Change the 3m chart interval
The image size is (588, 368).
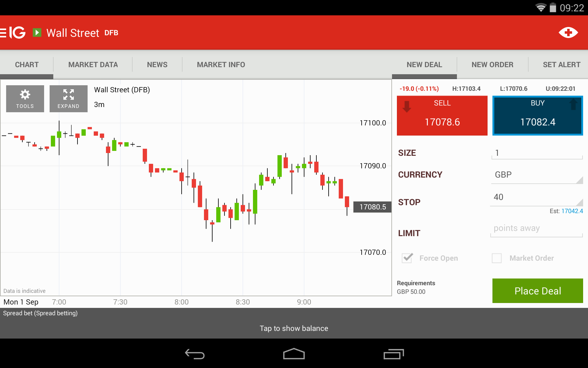[x=99, y=105]
